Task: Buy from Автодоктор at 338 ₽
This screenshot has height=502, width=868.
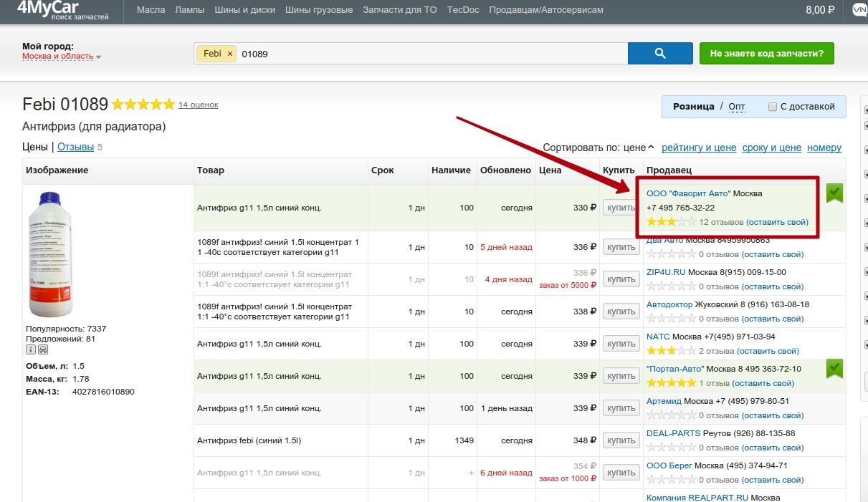Action: [620, 312]
